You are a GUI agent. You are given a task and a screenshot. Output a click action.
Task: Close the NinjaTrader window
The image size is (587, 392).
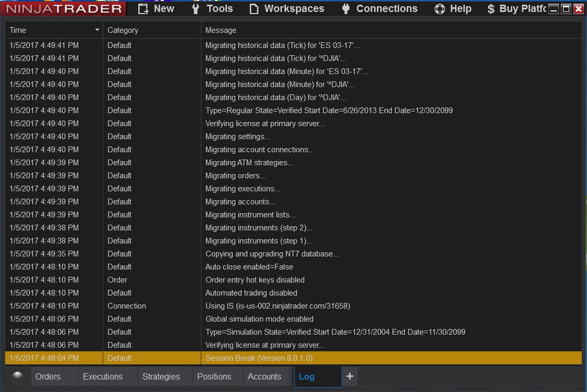click(x=579, y=9)
